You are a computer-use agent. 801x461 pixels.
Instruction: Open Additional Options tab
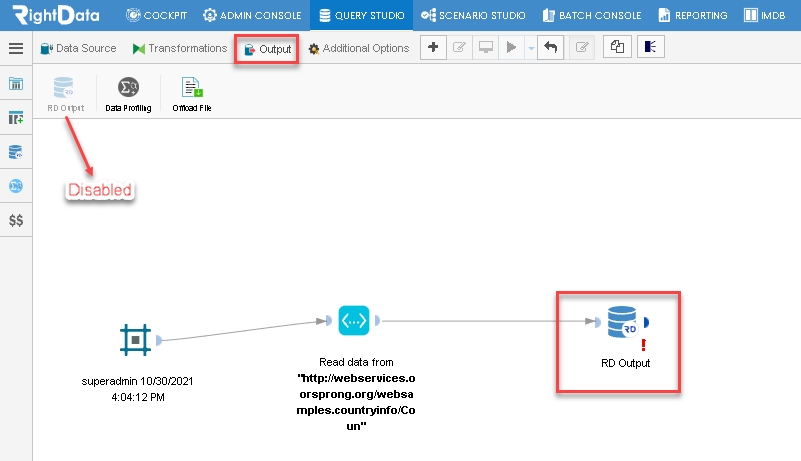(x=359, y=48)
